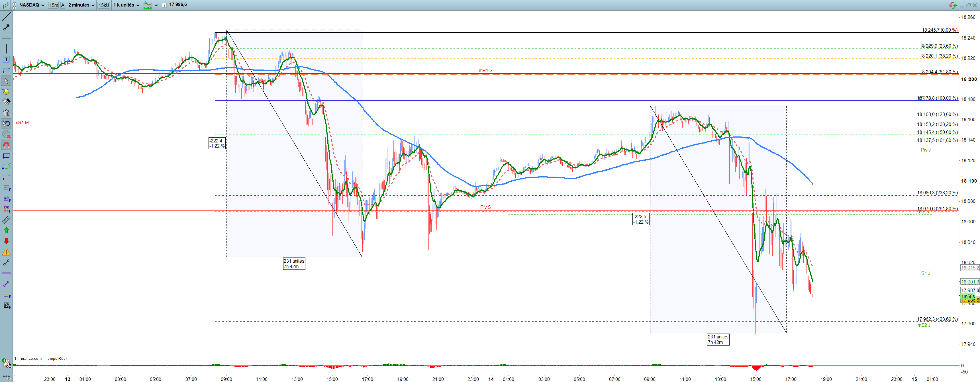Select the green up arrow tool
980x382 pixels.
6,230
